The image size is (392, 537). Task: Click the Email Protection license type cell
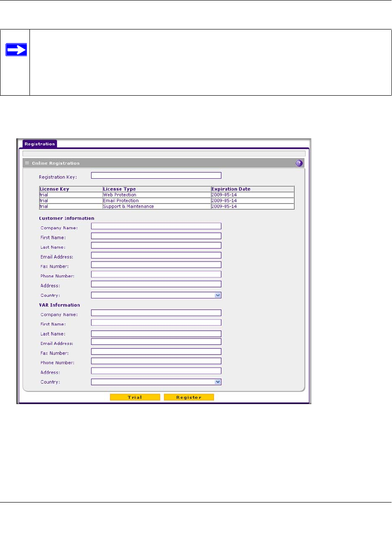click(x=157, y=200)
